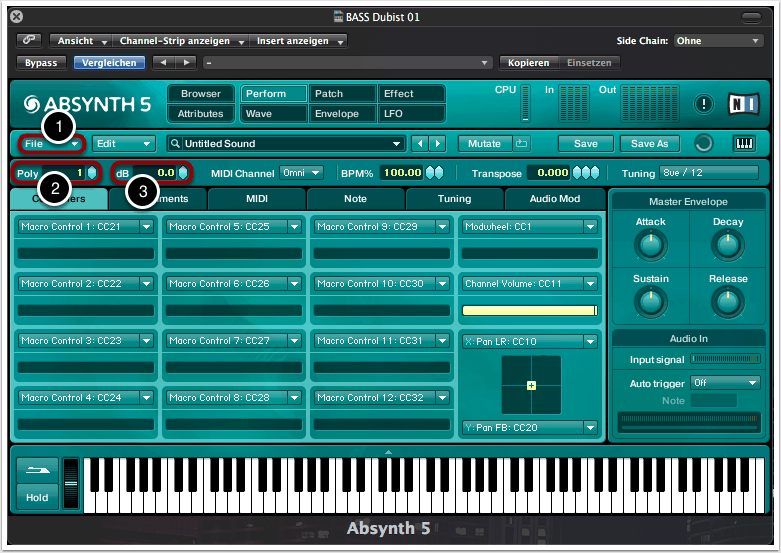Open the Side Chain dropdown
Image resolution: width=781 pixels, height=553 pixels.
click(718, 41)
